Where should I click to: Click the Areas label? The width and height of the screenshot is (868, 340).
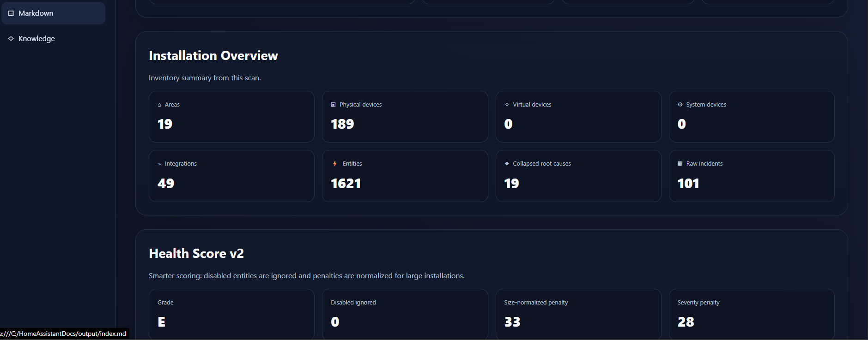point(172,105)
